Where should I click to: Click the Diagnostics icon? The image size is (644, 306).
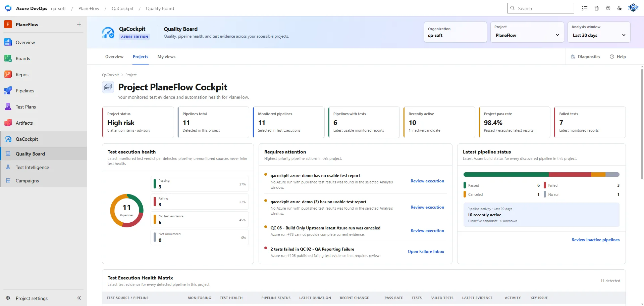pos(573,57)
